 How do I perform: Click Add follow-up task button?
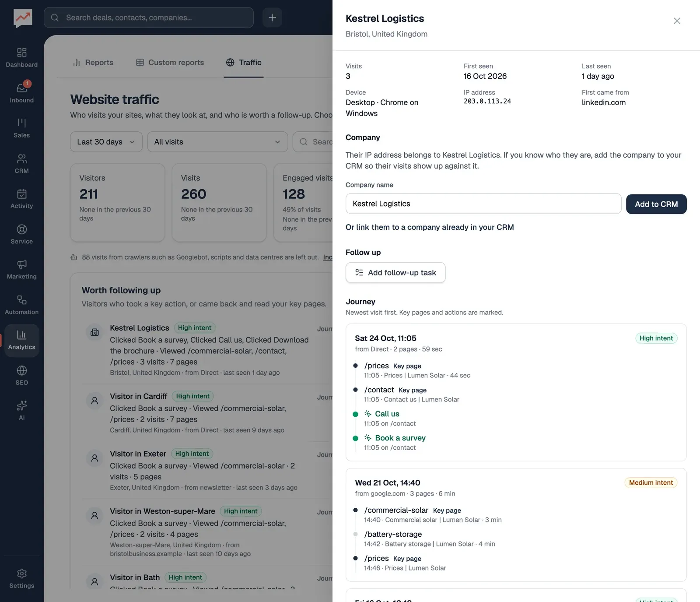[x=395, y=273]
